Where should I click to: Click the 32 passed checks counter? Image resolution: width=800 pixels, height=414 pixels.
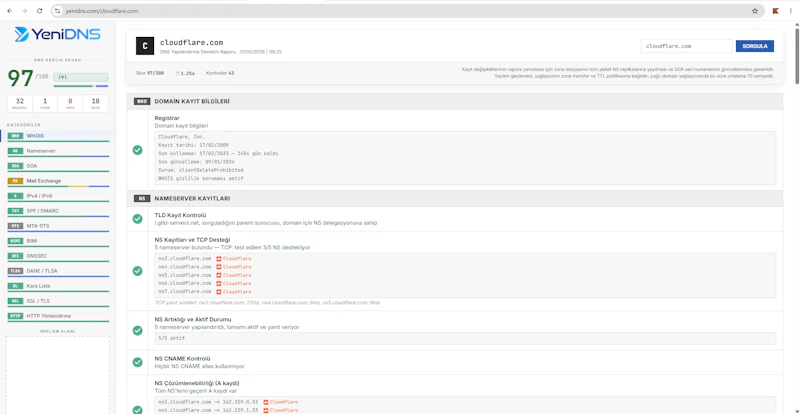pyautogui.click(x=20, y=103)
